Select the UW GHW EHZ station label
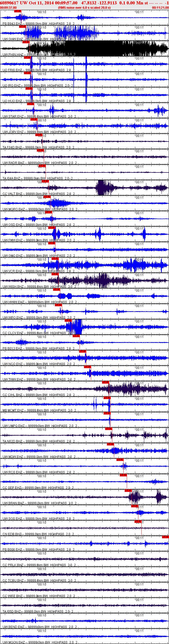 tap(12, 39)
